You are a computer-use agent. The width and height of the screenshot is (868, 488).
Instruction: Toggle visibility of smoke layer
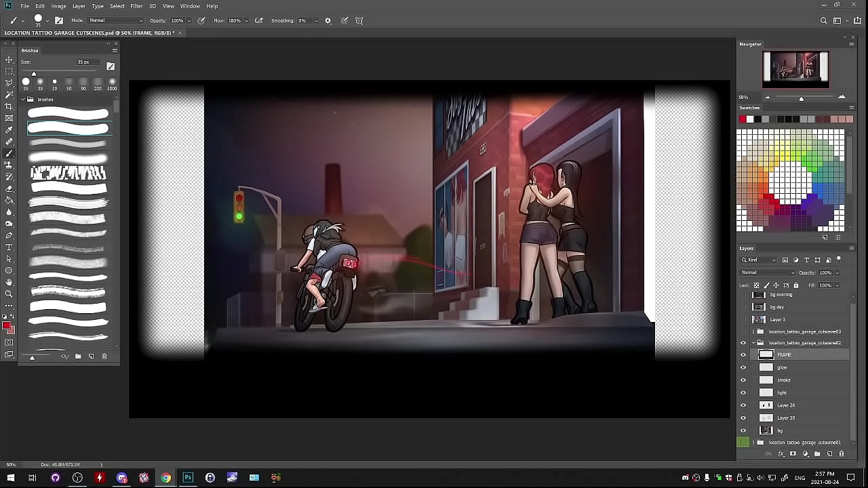[743, 380]
